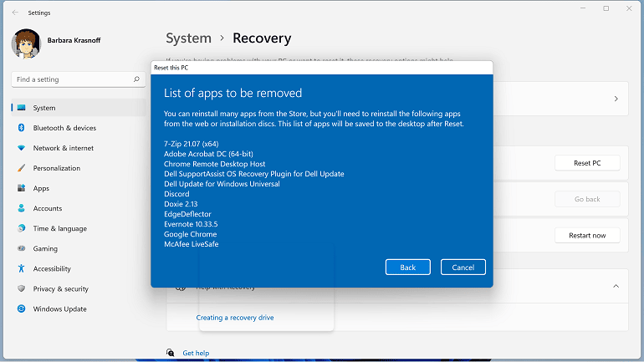The height and width of the screenshot is (362, 644).
Task: Close the Settings window
Action: (629, 8)
